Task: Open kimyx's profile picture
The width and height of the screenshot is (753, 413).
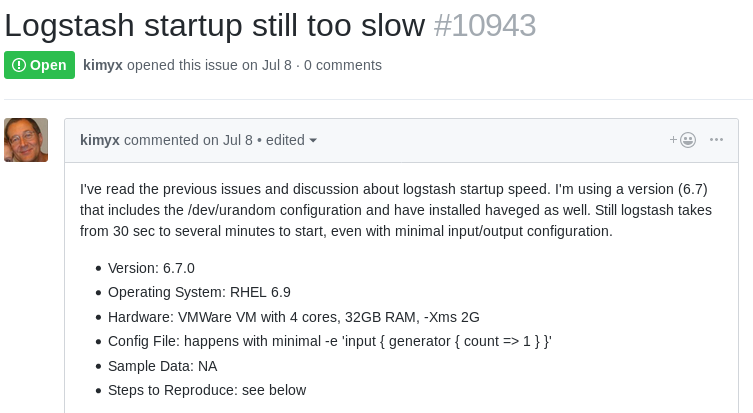Action: pyautogui.click(x=26, y=140)
